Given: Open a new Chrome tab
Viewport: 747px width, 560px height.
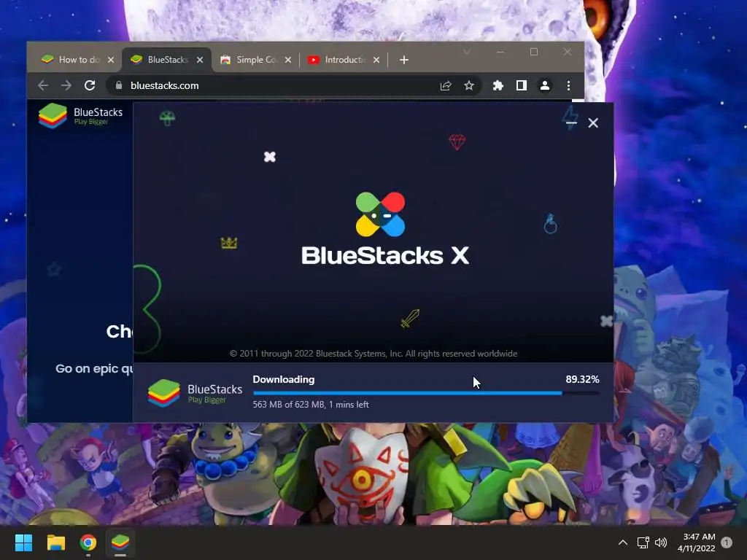Looking at the screenshot, I should 404,60.
